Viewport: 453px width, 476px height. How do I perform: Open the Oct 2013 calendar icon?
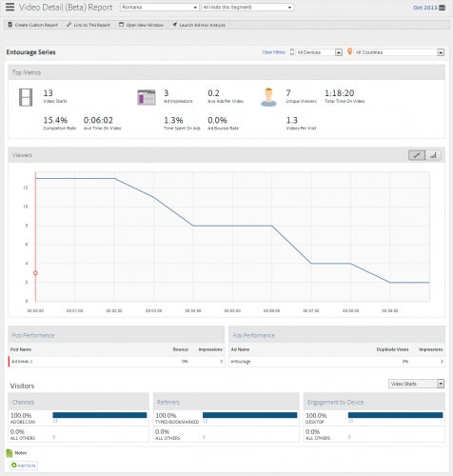coord(442,8)
